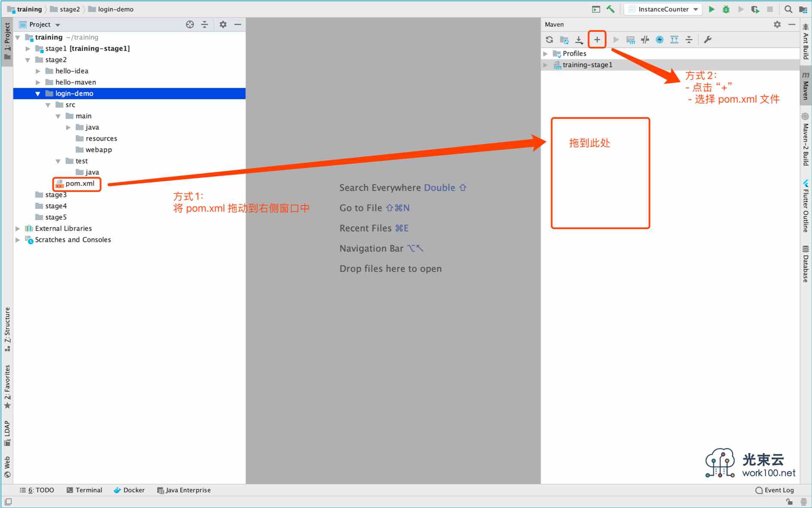This screenshot has width=812, height=508.
Task: Open Maven panel gear options
Action: [x=777, y=24]
